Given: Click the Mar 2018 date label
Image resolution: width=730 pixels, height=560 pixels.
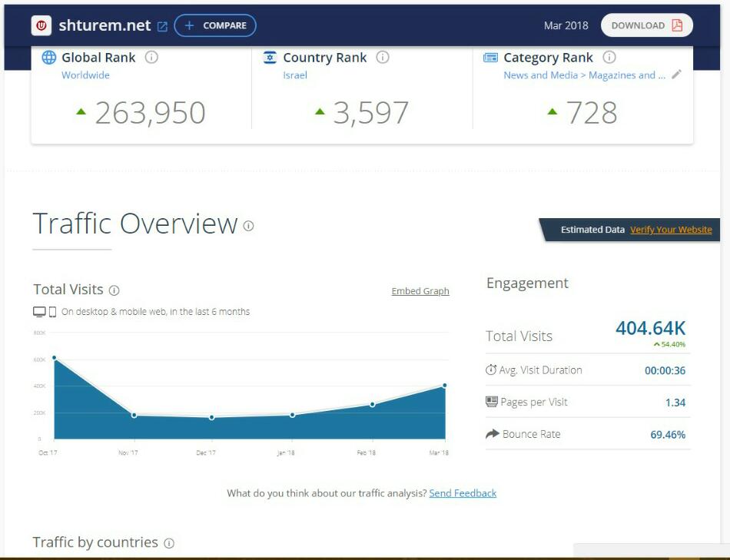Looking at the screenshot, I should point(566,25).
